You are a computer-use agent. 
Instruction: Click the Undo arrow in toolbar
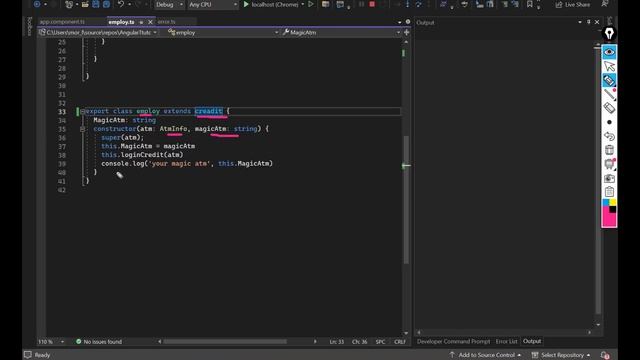coord(121,4)
